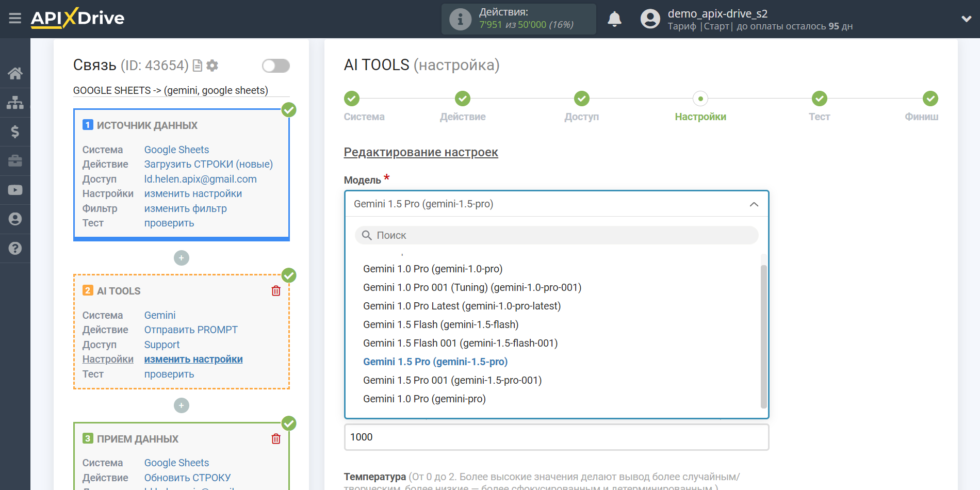Delete the ПРИЕМ ДАННЫХ block
The width and height of the screenshot is (980, 490).
tap(276, 439)
